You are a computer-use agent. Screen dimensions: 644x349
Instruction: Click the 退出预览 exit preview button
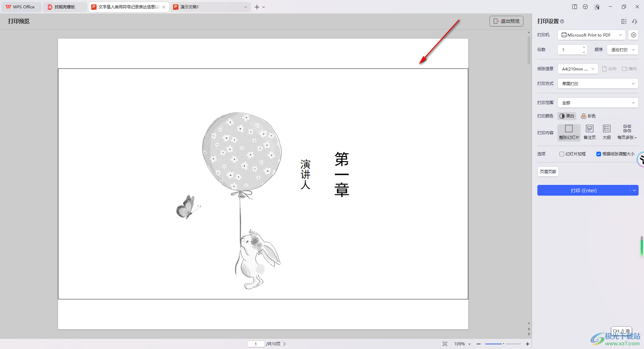(506, 21)
